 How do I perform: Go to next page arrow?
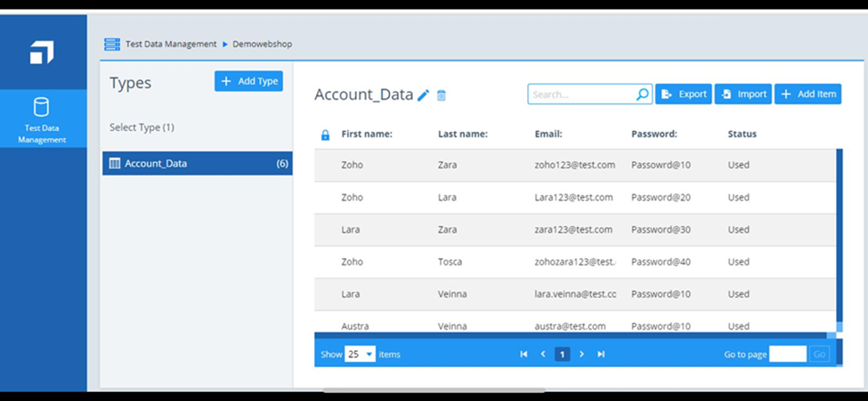581,354
